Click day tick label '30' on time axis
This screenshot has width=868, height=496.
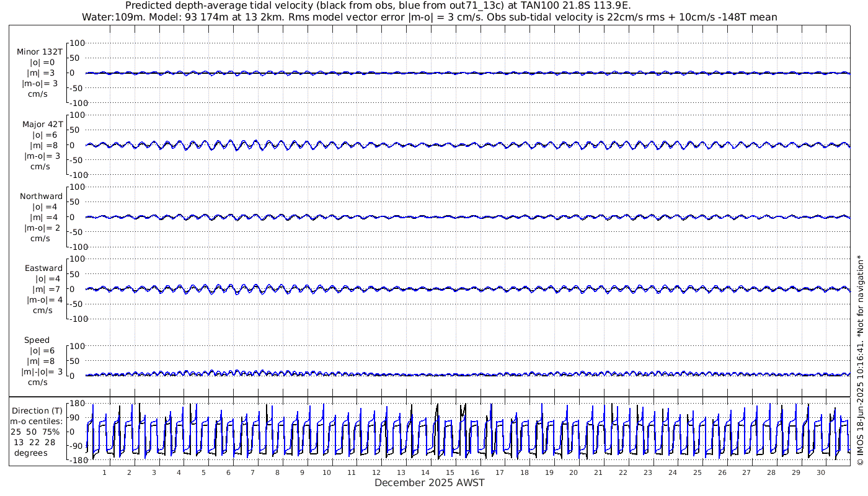click(x=821, y=472)
